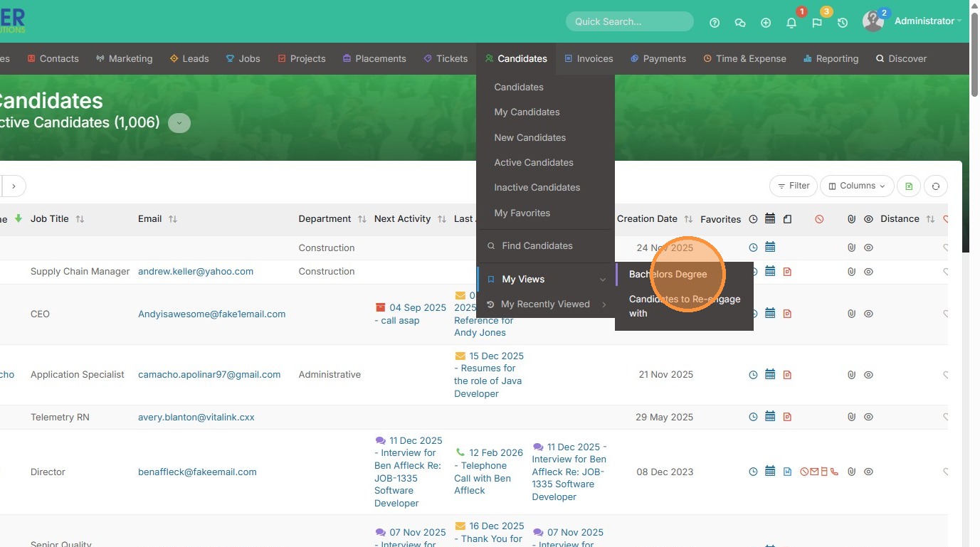Open the Find Candidates menu entry

coord(537,246)
